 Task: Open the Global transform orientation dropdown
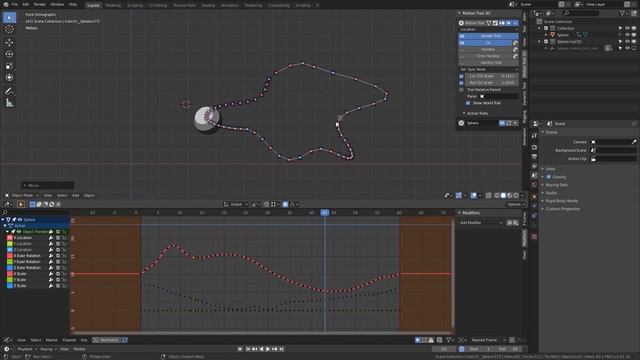pos(236,204)
